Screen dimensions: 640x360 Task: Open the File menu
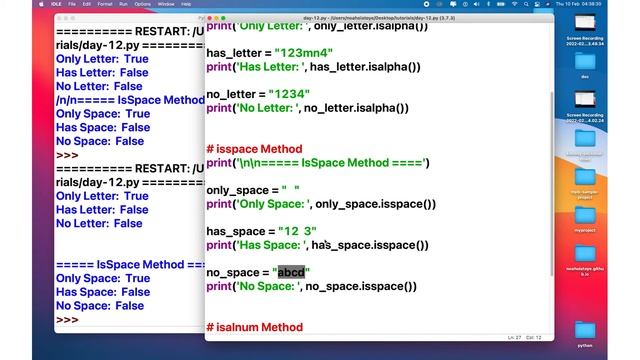72,4
